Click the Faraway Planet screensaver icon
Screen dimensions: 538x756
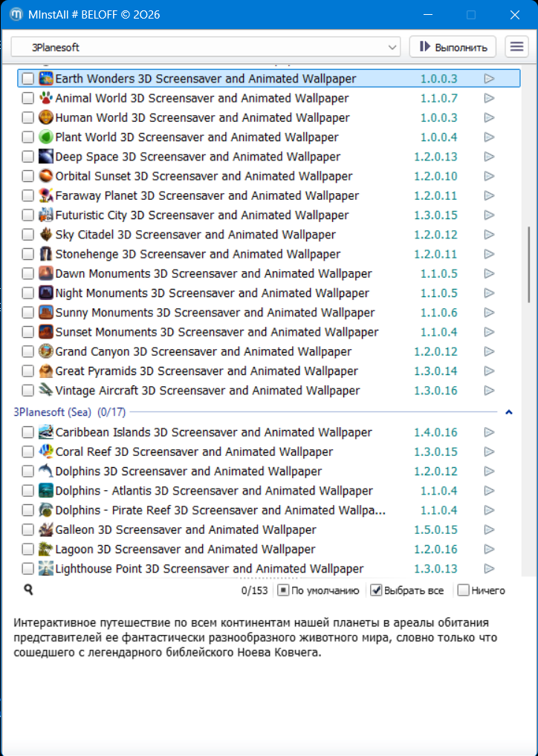(46, 196)
